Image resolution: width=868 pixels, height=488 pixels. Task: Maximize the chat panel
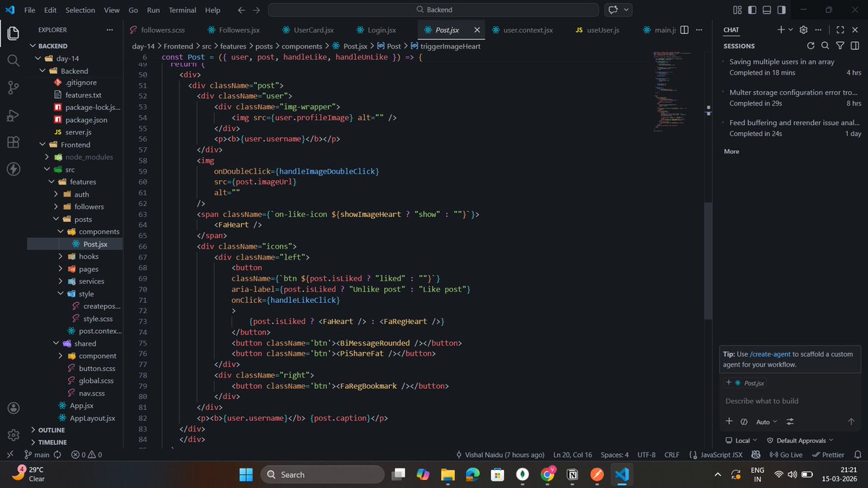pos(840,30)
